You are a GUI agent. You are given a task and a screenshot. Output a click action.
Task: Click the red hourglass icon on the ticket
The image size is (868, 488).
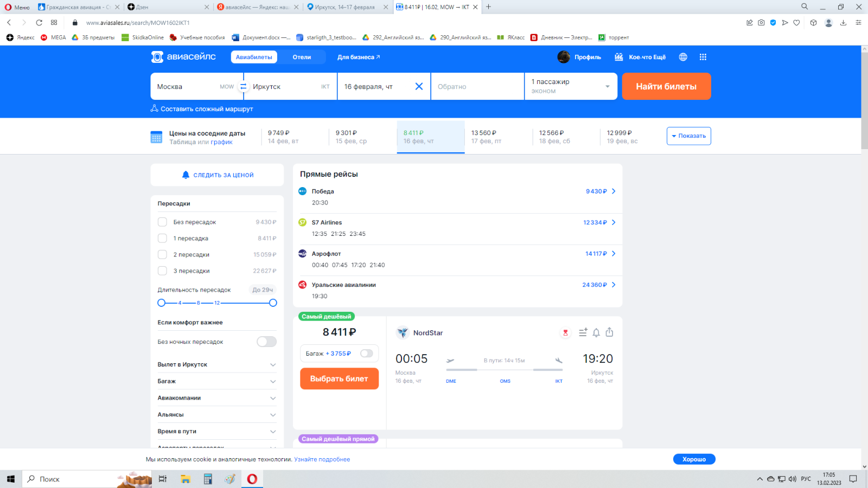565,333
